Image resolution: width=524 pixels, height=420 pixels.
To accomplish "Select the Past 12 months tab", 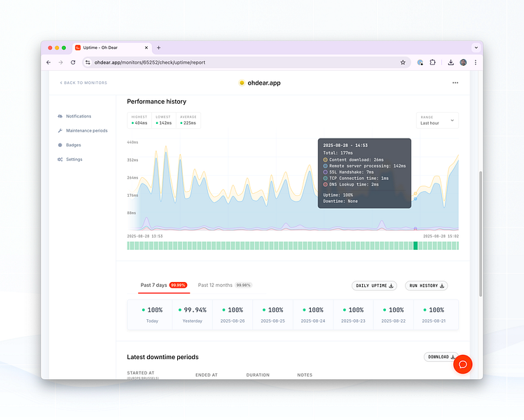I will pos(225,285).
